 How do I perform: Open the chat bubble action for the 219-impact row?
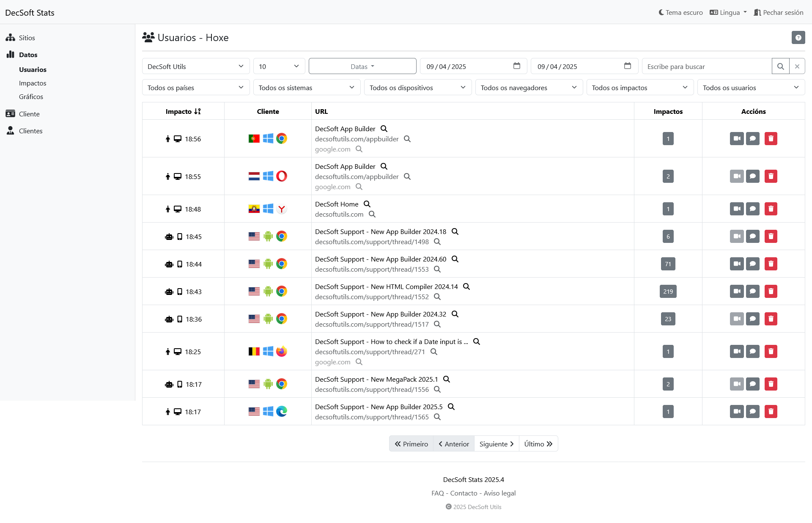(753, 291)
